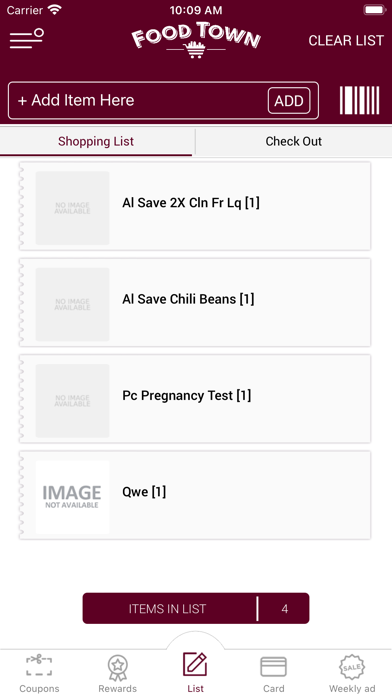392x696 pixels.
Task: Open Al Save 2X Cln Fr Lq item
Action: click(195, 206)
